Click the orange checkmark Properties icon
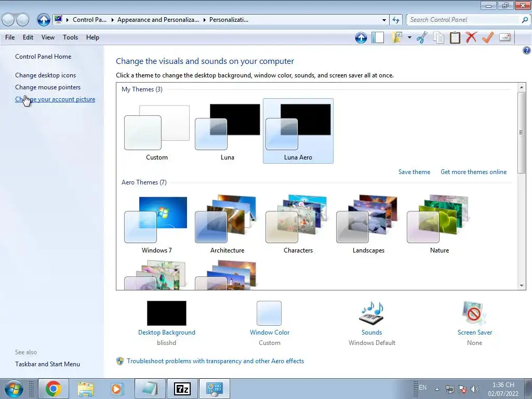 (x=487, y=37)
